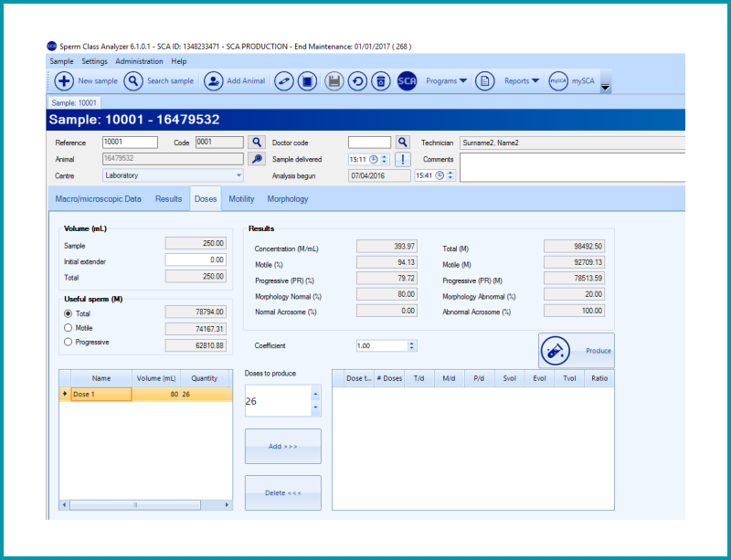This screenshot has height=560, width=731.
Task: Select the 'Dose 1' row name cell
Action: click(x=101, y=394)
